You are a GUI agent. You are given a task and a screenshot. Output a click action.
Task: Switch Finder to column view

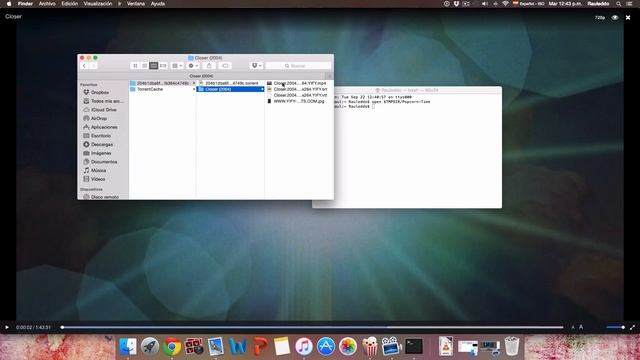pyautogui.click(x=153, y=66)
